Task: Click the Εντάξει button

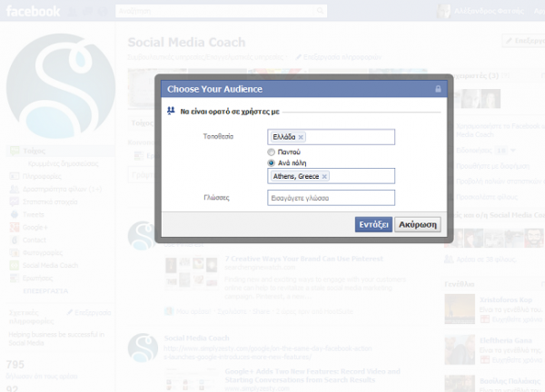Action: (x=373, y=224)
